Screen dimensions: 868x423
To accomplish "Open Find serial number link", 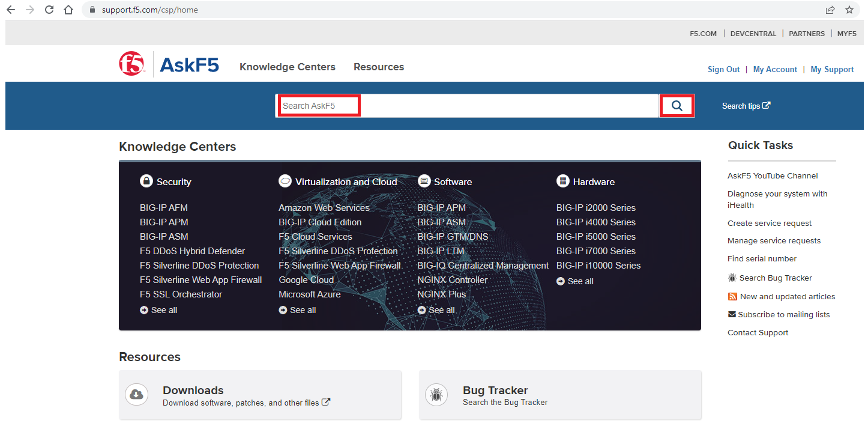I will [762, 258].
